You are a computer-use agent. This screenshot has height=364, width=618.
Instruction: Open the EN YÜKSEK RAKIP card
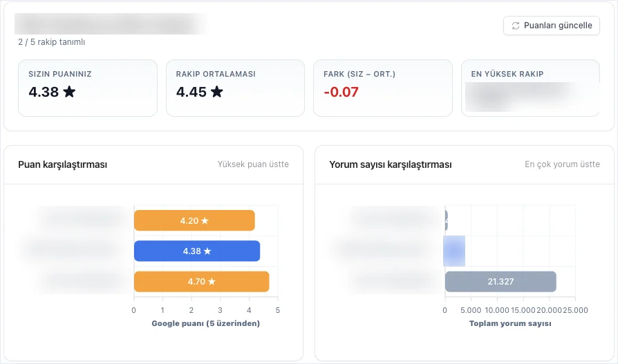(530, 88)
